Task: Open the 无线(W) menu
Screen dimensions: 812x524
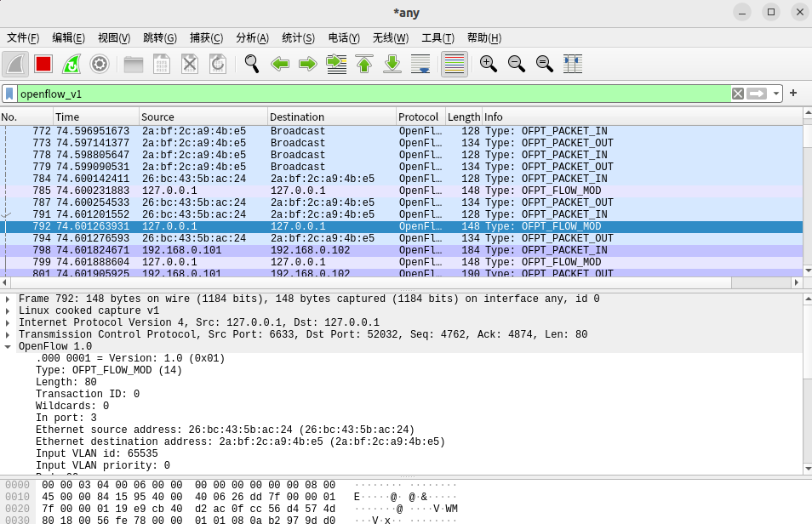Action: [391, 37]
